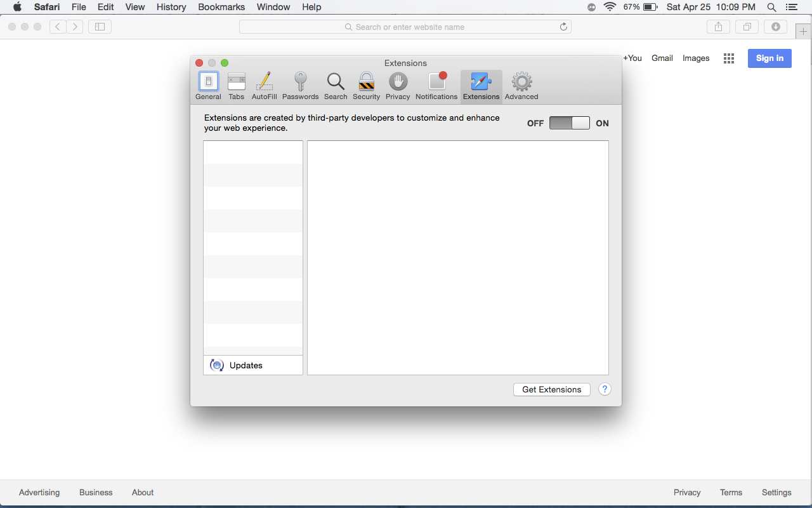Open the Help menu
812x508 pixels.
point(311,7)
